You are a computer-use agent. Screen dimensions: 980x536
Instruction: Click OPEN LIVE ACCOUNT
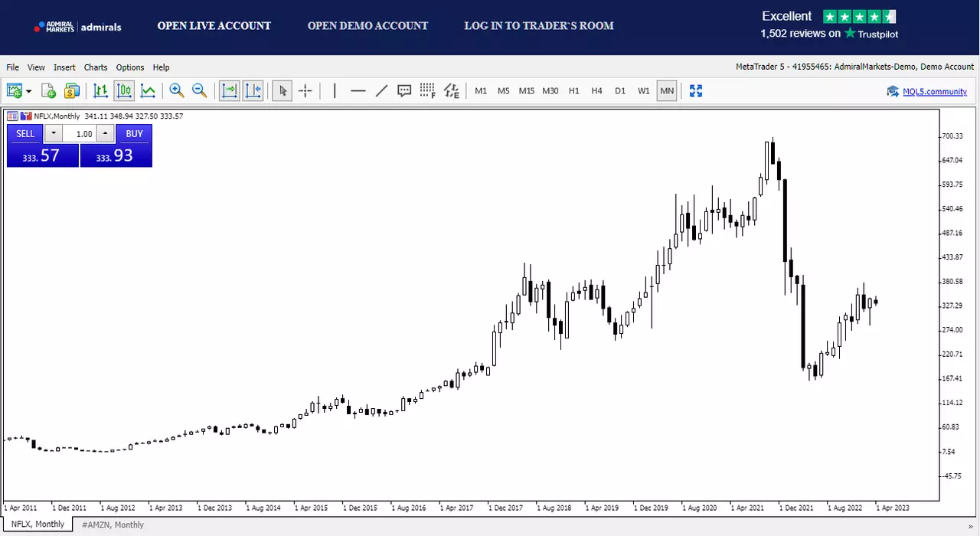214,26
